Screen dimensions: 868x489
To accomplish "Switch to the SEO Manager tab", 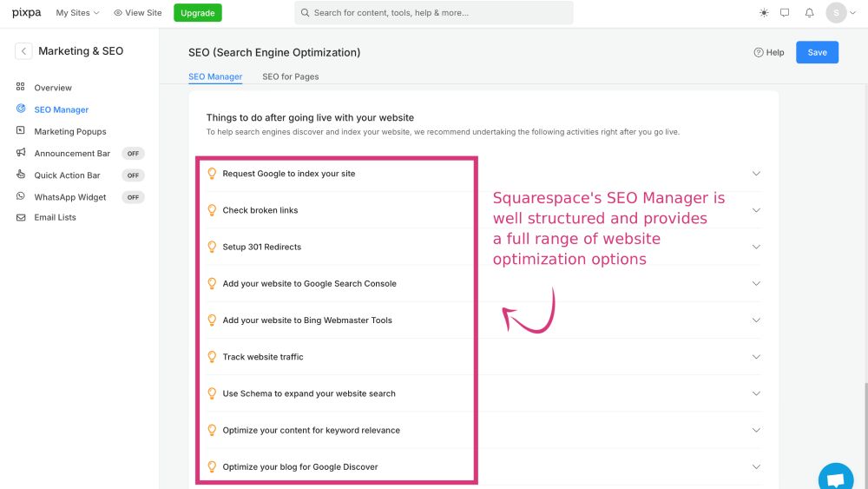I will pos(215,76).
